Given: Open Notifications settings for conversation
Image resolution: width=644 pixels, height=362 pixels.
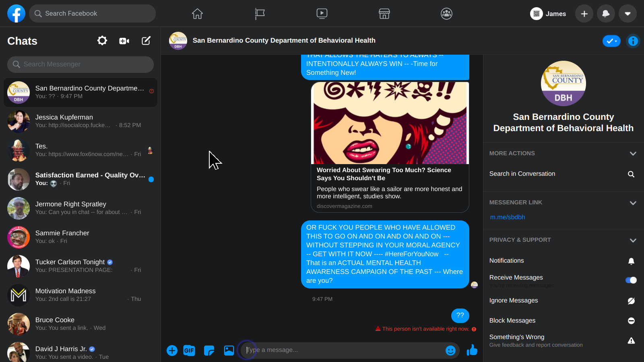Looking at the screenshot, I should pyautogui.click(x=506, y=261).
